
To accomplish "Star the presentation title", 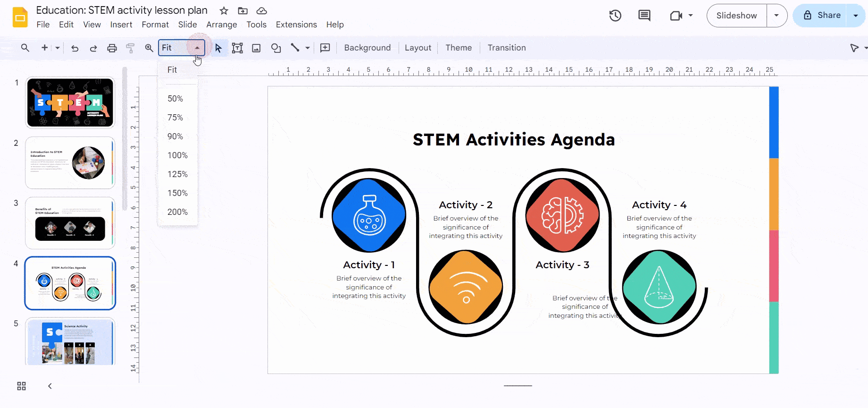I will (224, 11).
